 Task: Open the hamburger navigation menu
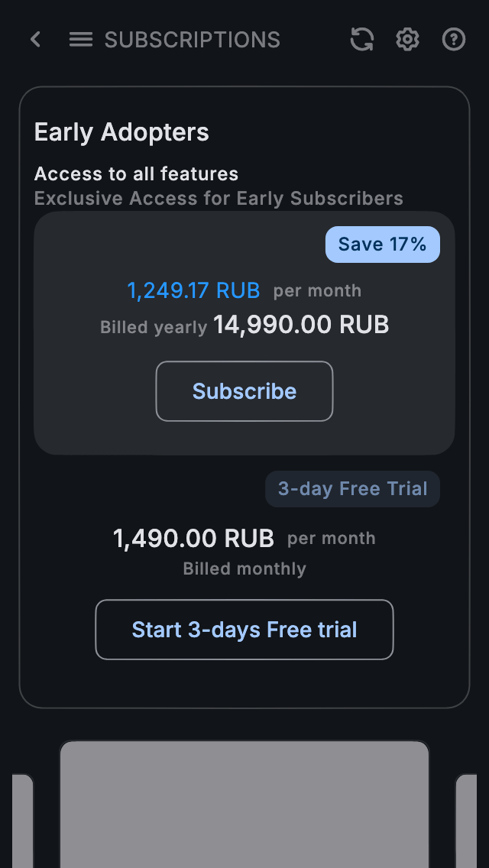[x=81, y=40]
